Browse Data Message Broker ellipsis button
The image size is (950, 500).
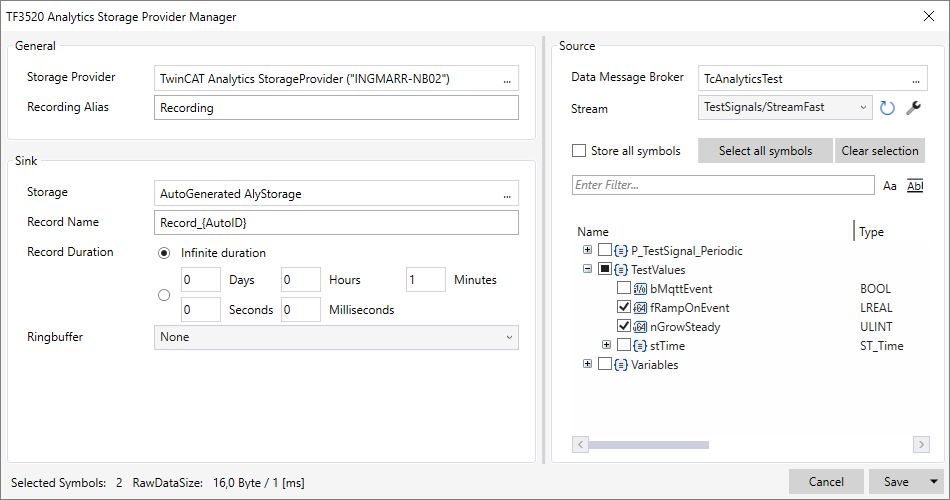point(914,78)
